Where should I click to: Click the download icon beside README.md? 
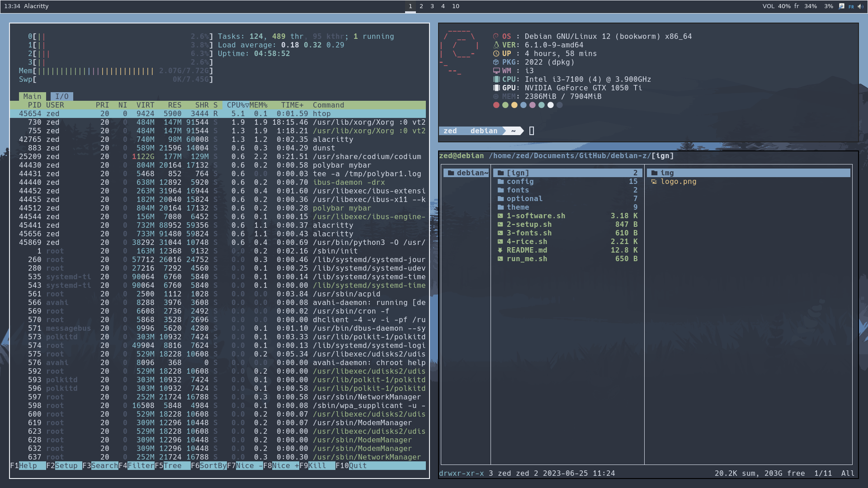(499, 250)
